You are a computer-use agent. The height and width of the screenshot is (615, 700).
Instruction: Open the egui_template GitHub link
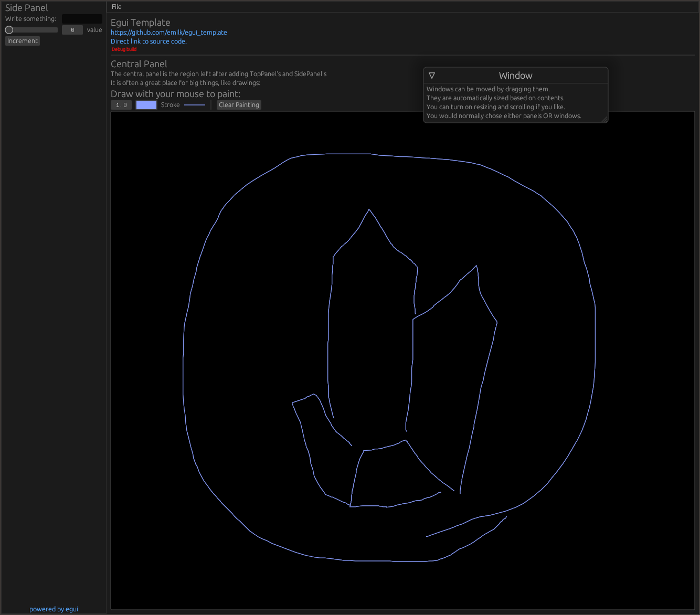(169, 33)
